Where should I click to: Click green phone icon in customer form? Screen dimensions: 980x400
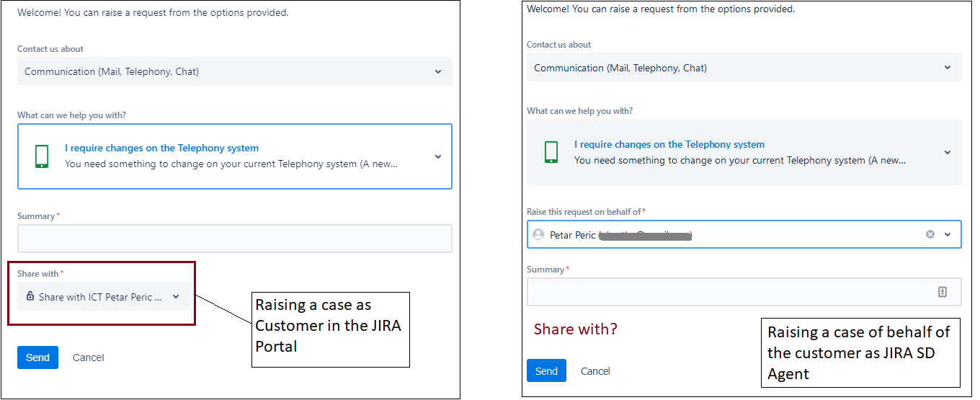(42, 156)
